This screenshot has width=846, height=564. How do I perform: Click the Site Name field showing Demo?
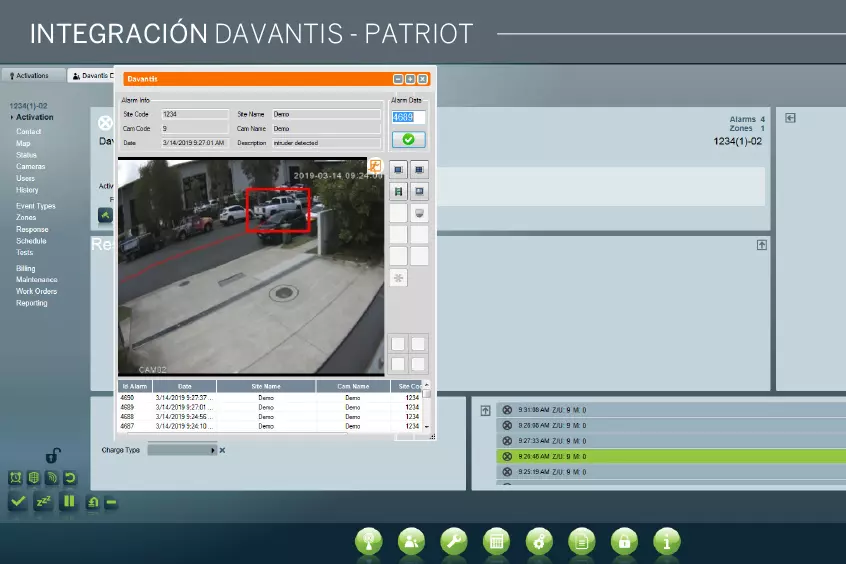[326, 114]
